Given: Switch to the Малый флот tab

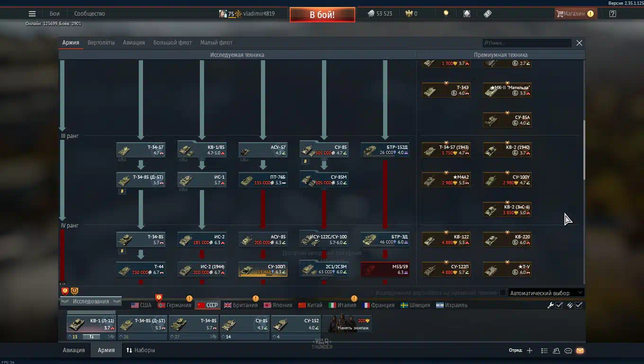Looking at the screenshot, I should 216,43.
